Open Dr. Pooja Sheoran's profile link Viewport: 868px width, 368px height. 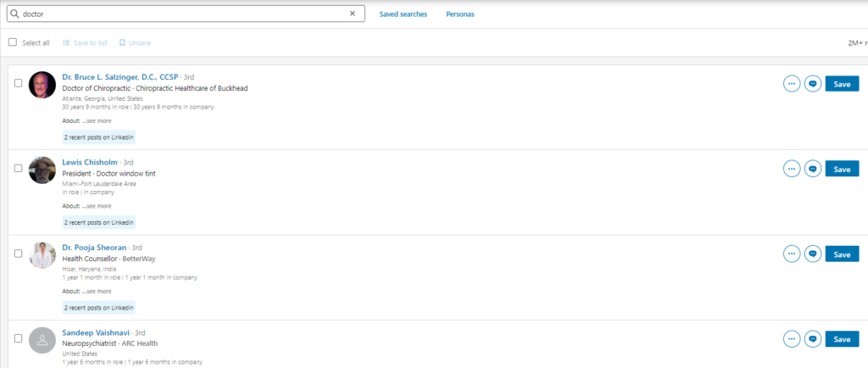click(x=94, y=247)
